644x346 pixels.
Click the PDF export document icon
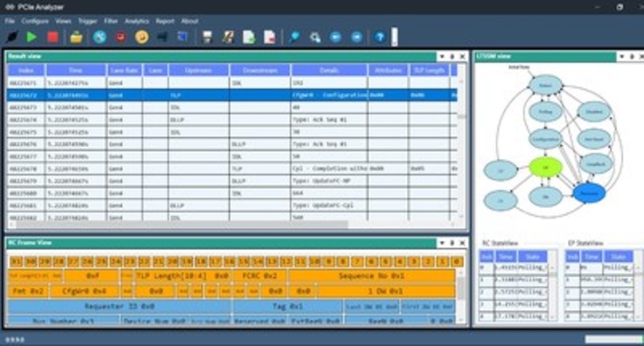click(x=269, y=38)
